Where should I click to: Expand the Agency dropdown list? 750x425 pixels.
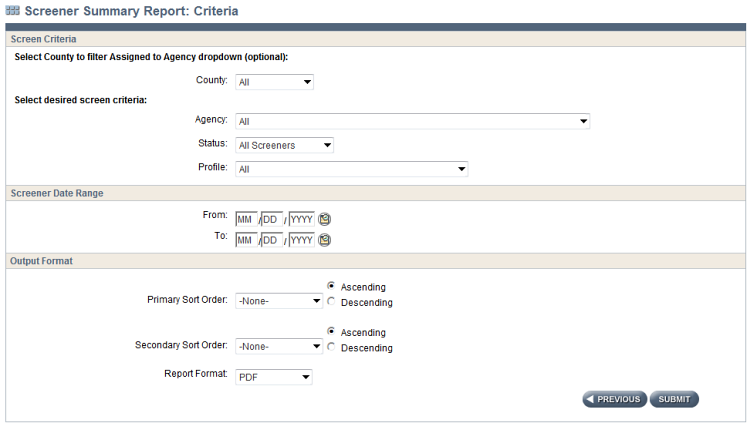point(412,121)
